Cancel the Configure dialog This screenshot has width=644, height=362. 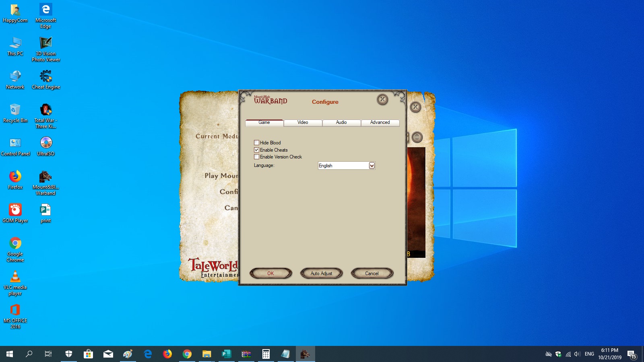[372, 274]
